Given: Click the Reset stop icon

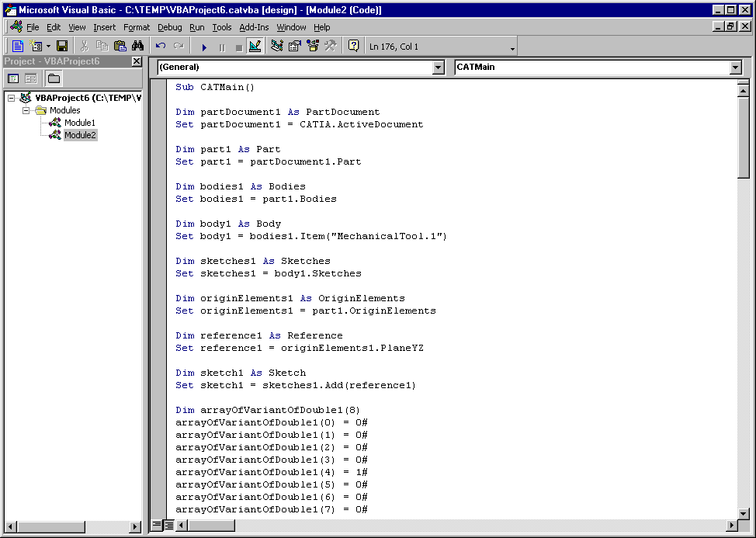Looking at the screenshot, I should (x=238, y=47).
